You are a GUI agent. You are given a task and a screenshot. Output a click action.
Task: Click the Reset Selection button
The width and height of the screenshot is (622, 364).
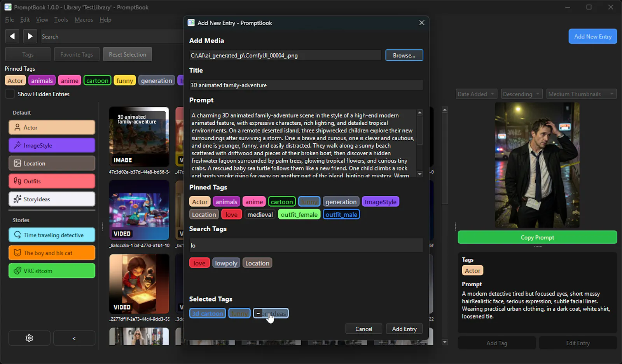(x=128, y=54)
